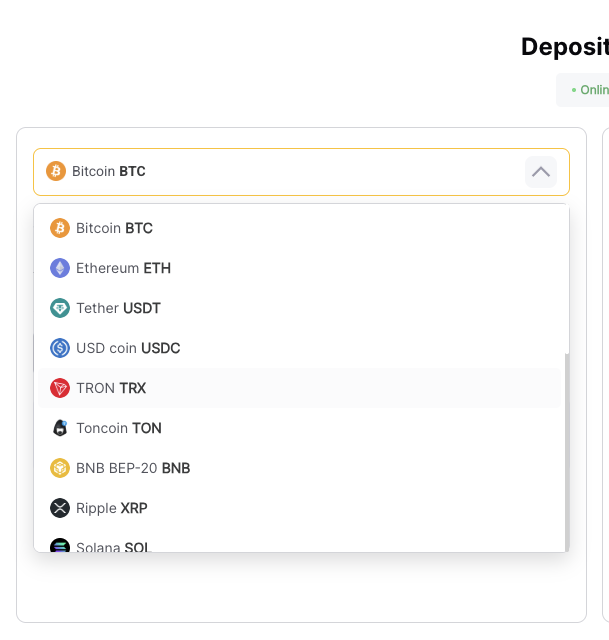Image resolution: width=609 pixels, height=640 pixels.
Task: Click the yellow BNB icon
Action: pyautogui.click(x=60, y=468)
